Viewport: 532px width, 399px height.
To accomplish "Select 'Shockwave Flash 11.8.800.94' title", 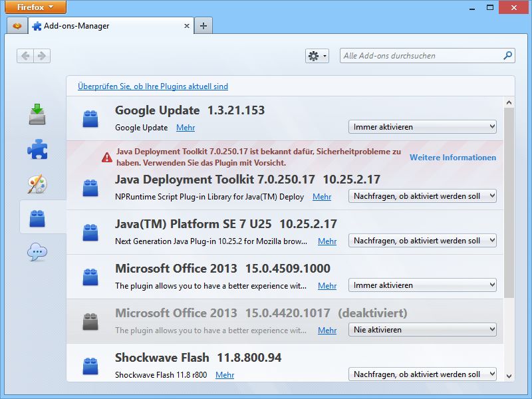I will point(198,358).
